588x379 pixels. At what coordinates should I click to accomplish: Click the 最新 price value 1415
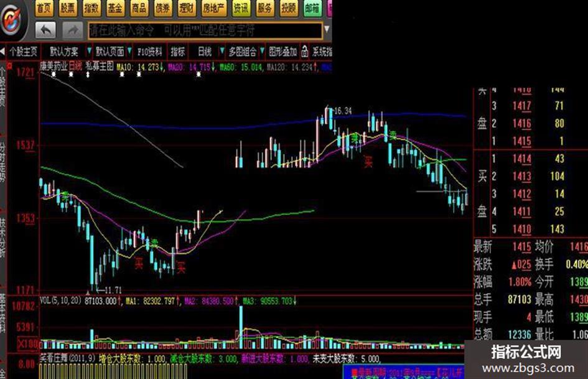(522, 247)
